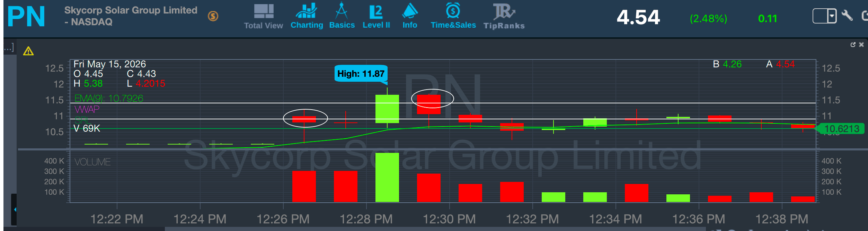This screenshot has width=868, height=231.
Task: Click the 10.6213 price axis marker
Action: coord(841,129)
